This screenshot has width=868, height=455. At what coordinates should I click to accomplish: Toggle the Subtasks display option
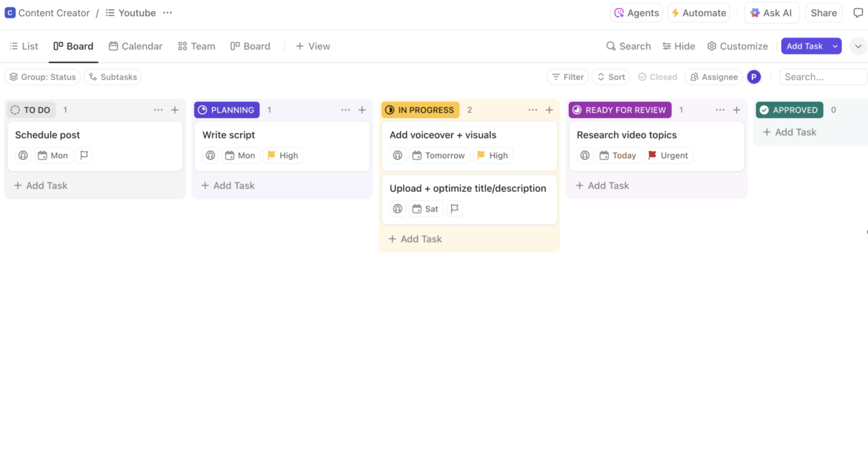click(113, 77)
